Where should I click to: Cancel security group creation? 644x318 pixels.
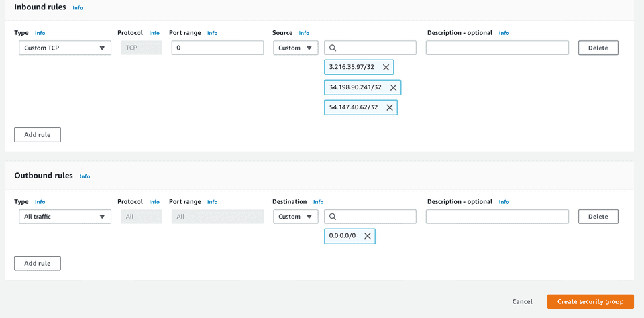522,302
